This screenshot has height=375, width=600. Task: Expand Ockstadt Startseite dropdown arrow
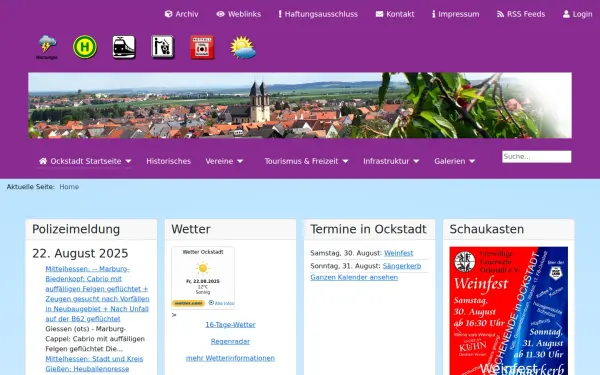[x=128, y=161]
